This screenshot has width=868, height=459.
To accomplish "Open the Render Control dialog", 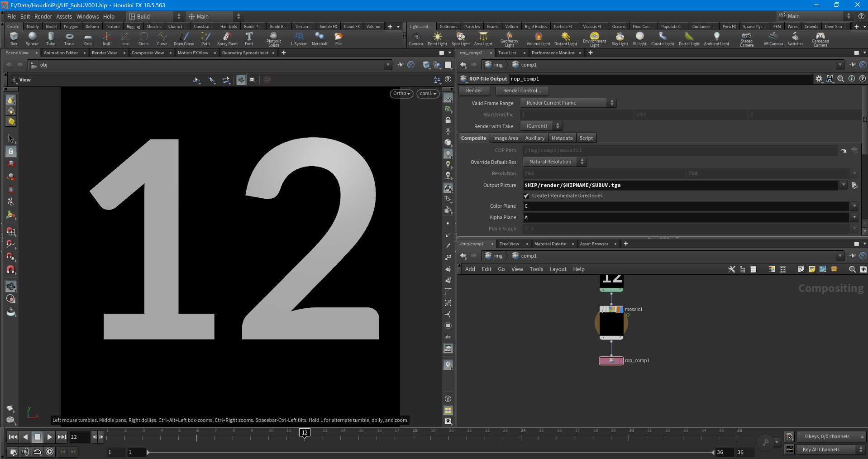I will (x=521, y=91).
